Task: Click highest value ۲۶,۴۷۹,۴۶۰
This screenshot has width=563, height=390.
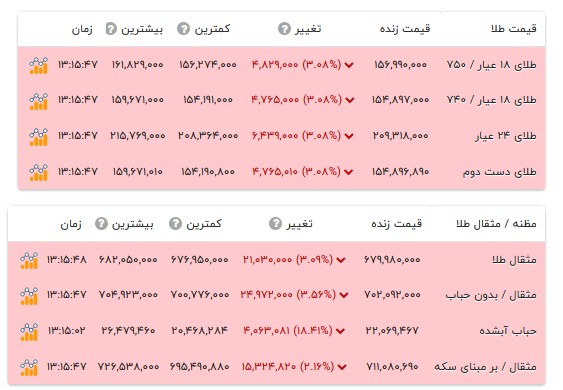Action: [128, 330]
